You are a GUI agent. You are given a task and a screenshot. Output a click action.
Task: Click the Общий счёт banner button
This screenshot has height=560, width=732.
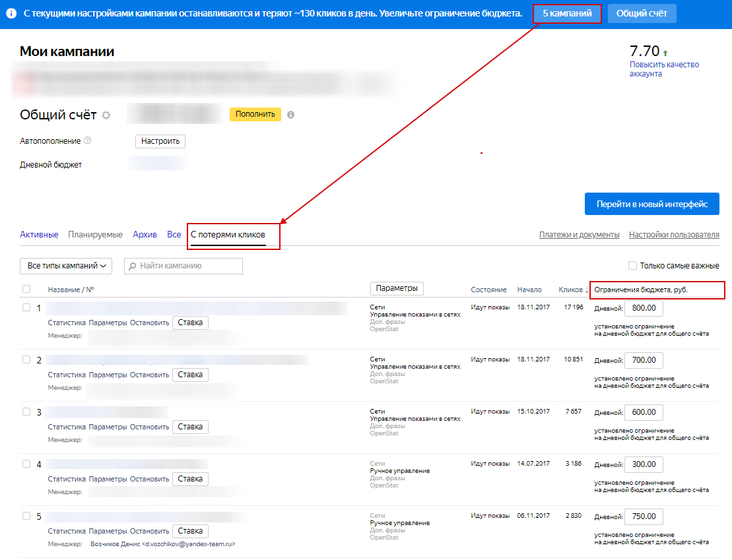tap(642, 14)
